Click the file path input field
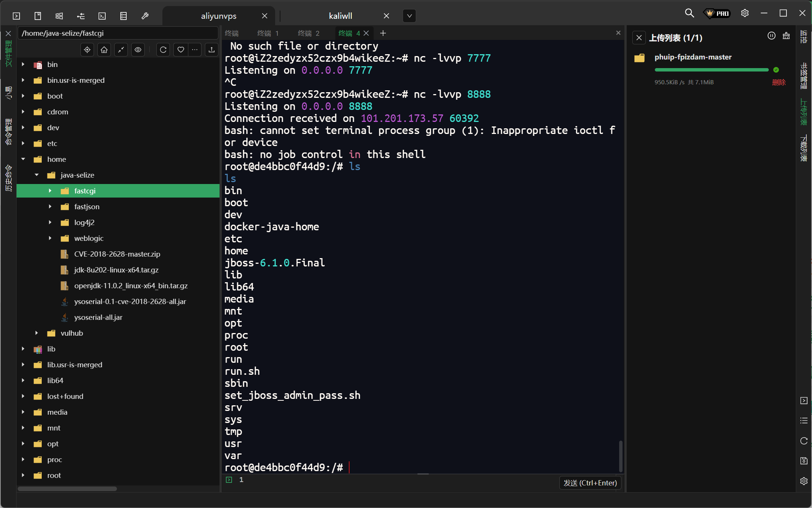 coord(117,33)
